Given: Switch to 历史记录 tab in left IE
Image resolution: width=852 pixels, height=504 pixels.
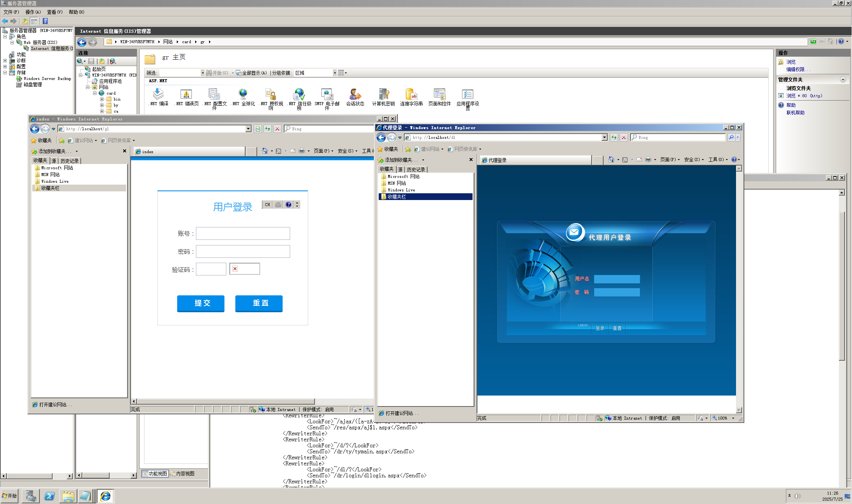Looking at the screenshot, I should pyautogui.click(x=69, y=161).
